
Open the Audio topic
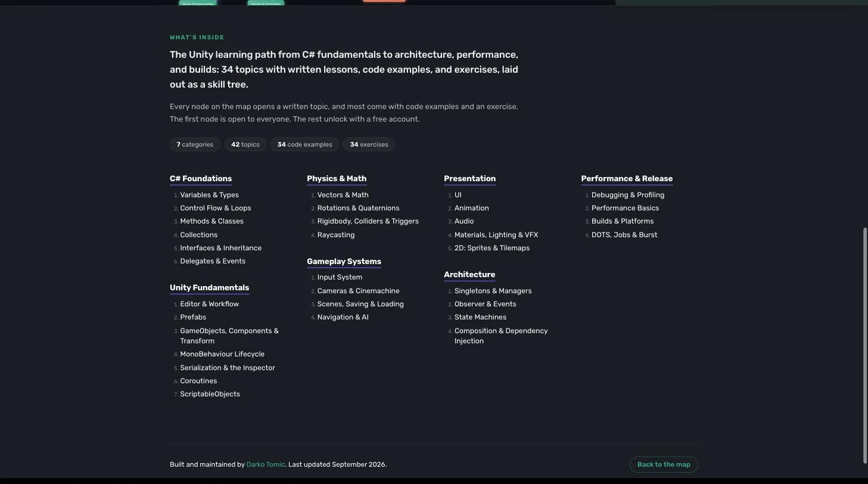click(x=464, y=221)
